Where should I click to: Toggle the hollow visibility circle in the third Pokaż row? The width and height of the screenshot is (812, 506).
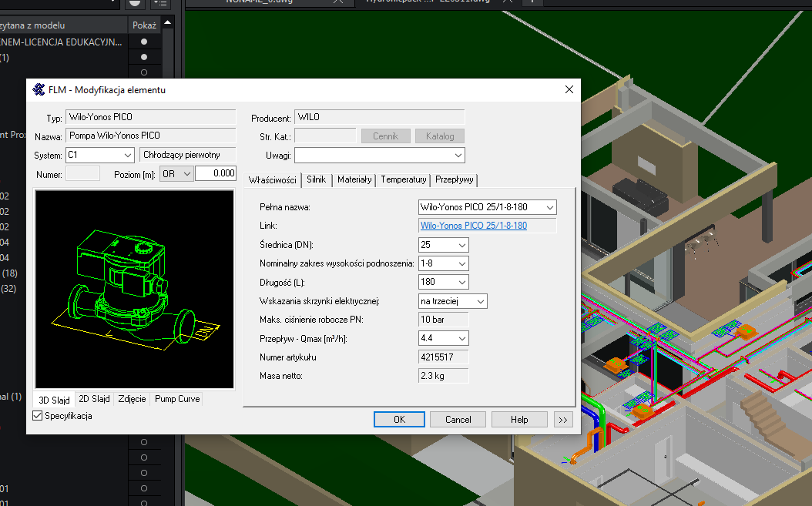[x=144, y=72]
